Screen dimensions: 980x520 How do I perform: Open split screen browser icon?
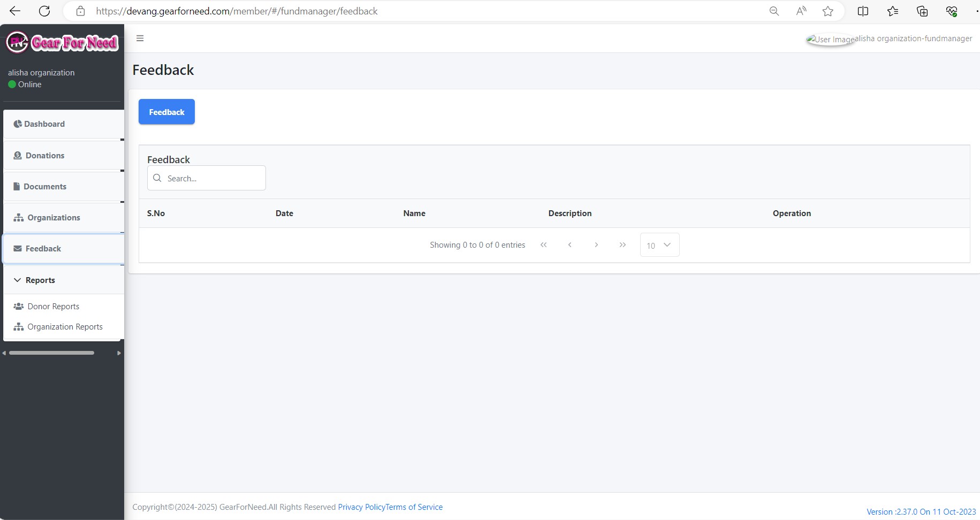click(863, 11)
